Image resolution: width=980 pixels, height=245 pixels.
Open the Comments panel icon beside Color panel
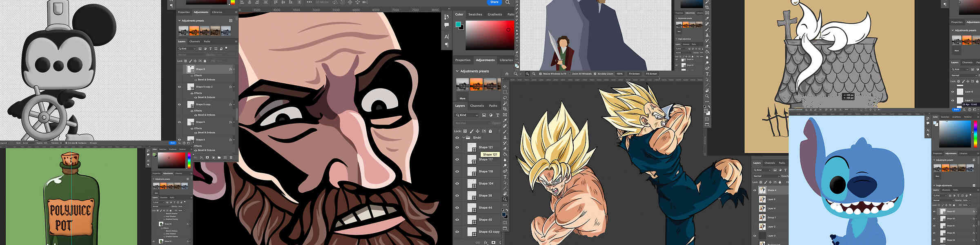pos(447,25)
